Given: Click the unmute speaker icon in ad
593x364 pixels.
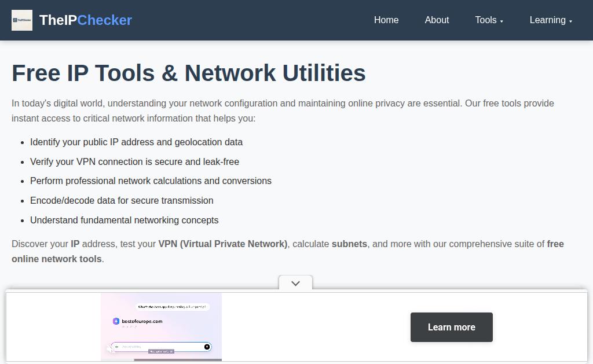Looking at the screenshot, I should 110,349.
